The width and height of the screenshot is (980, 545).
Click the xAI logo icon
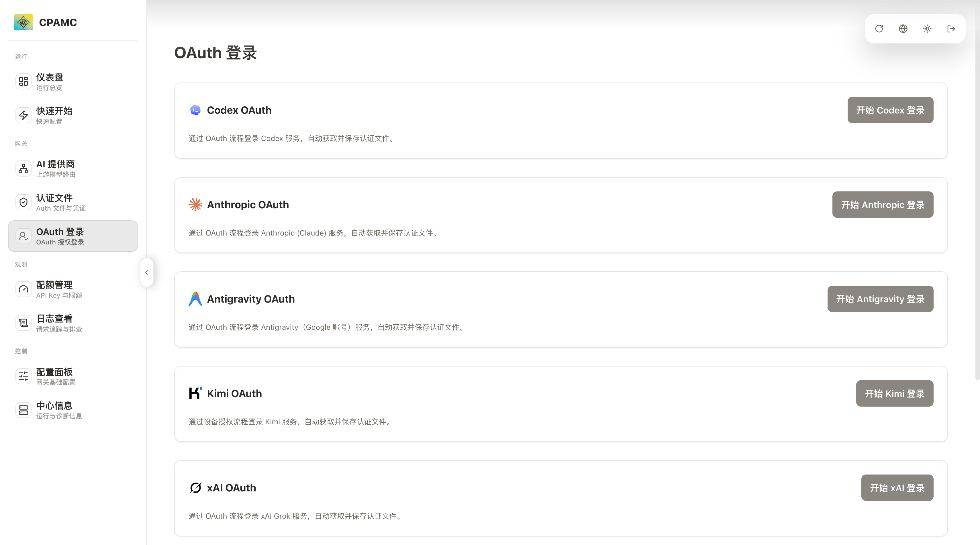pyautogui.click(x=195, y=488)
